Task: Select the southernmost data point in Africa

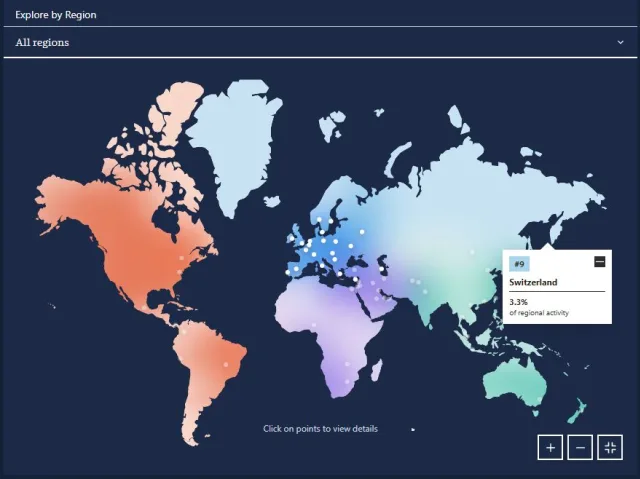Action: 347,382
